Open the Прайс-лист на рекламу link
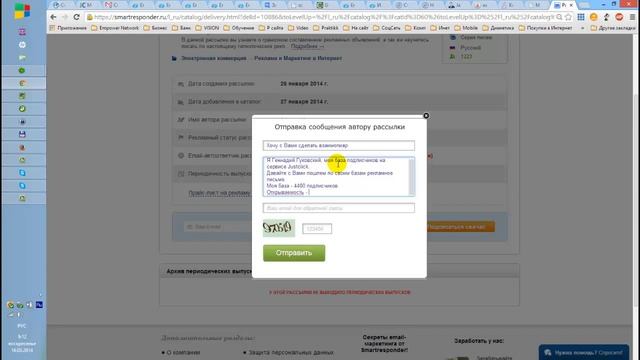Screen dimensions: 640x360 (x=219, y=193)
